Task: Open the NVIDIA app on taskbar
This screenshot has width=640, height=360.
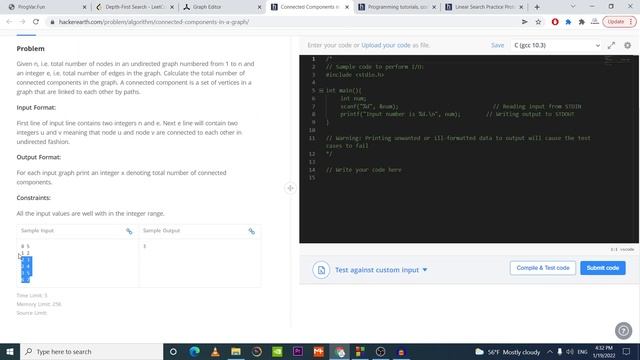Action: point(277,351)
